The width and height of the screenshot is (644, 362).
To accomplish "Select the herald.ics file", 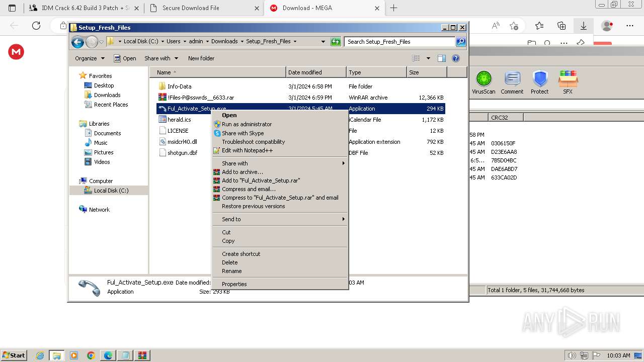I will [179, 120].
